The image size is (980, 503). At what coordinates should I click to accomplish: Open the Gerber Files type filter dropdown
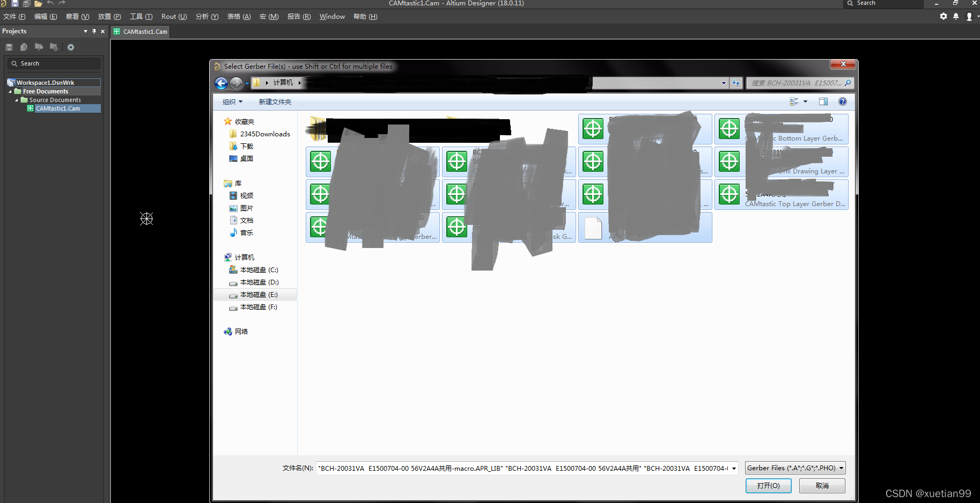(795, 468)
